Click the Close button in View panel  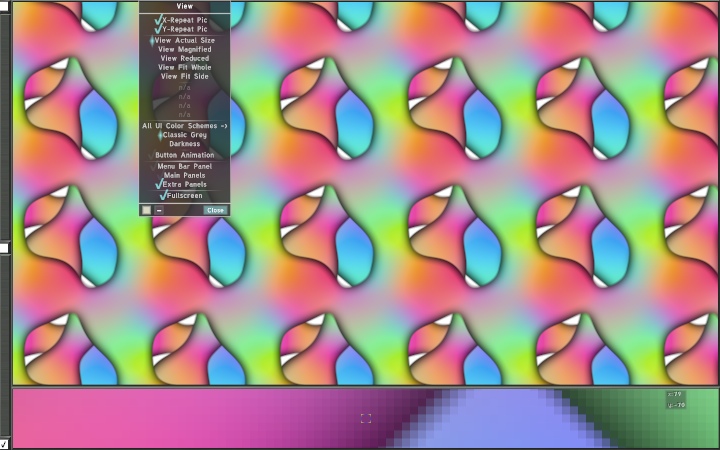[215, 210]
